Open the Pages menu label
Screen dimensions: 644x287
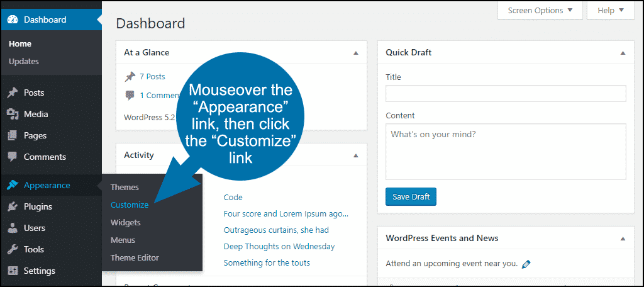pyautogui.click(x=35, y=135)
